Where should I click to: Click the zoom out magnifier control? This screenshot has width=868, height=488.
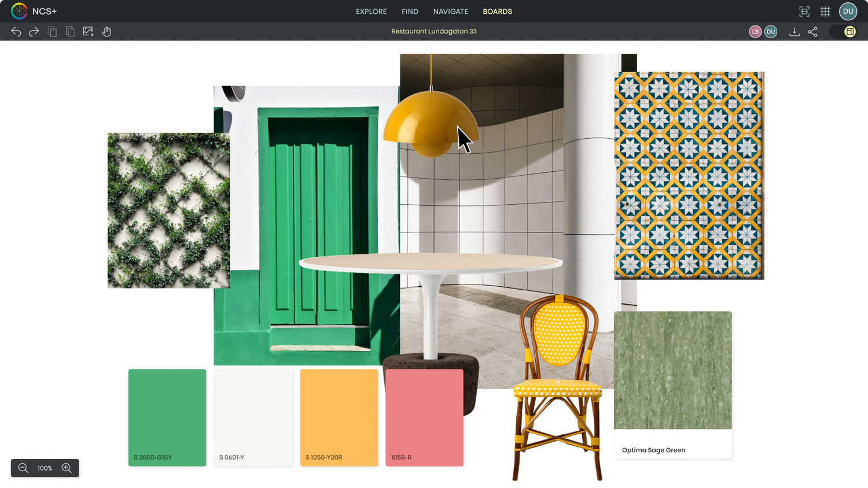[x=23, y=468]
